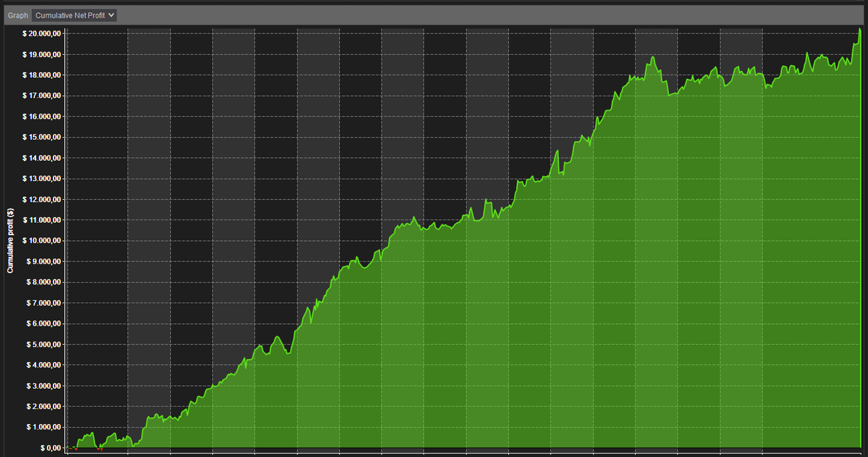Click the "$ 11.000,00" axis label

pos(42,220)
